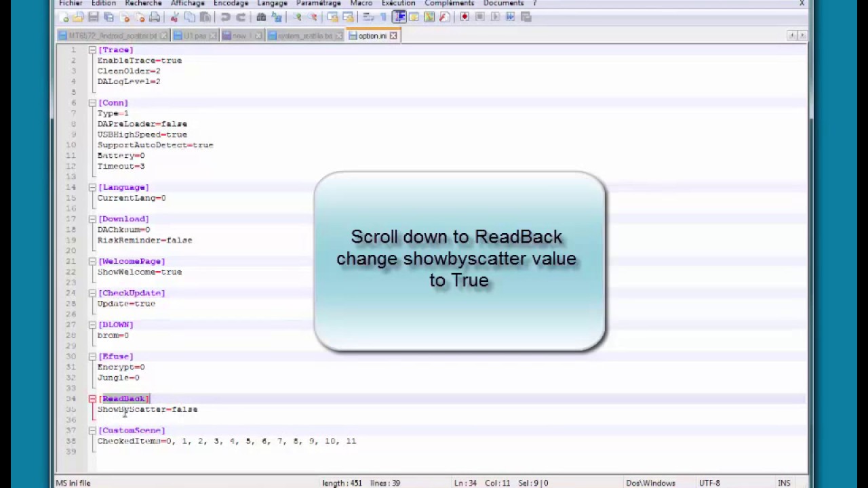
Task: Open the Encodage menu
Action: tap(231, 3)
